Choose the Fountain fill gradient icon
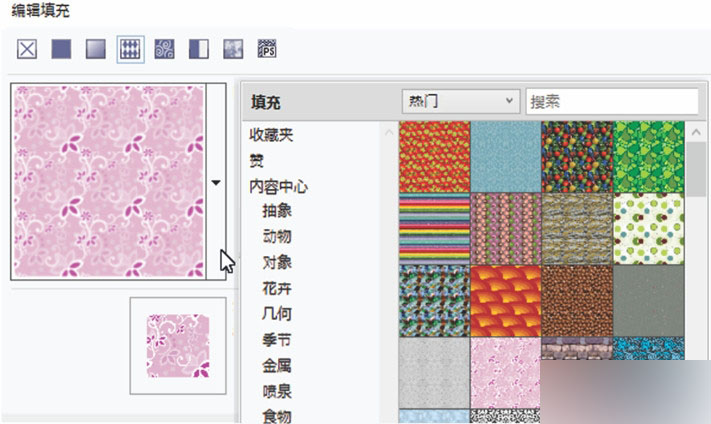Screen dimensions: 711x424 pos(96,49)
